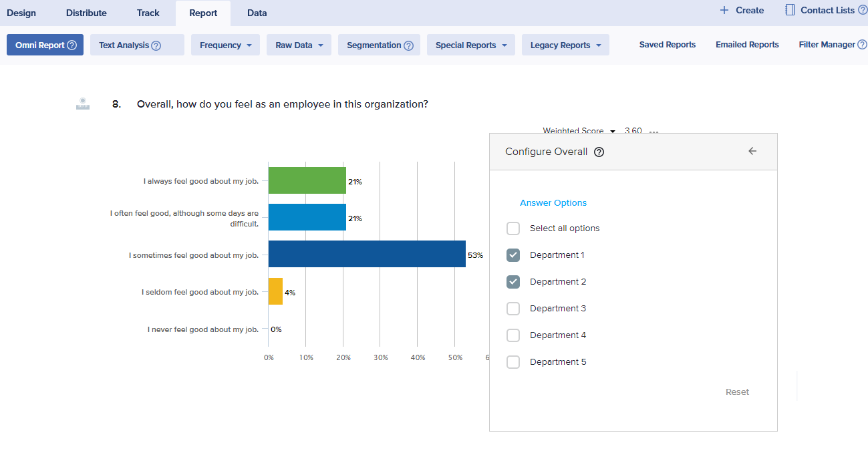Screen dimensions: 868x465
Task: Switch to the Distribute tab
Action: [86, 13]
